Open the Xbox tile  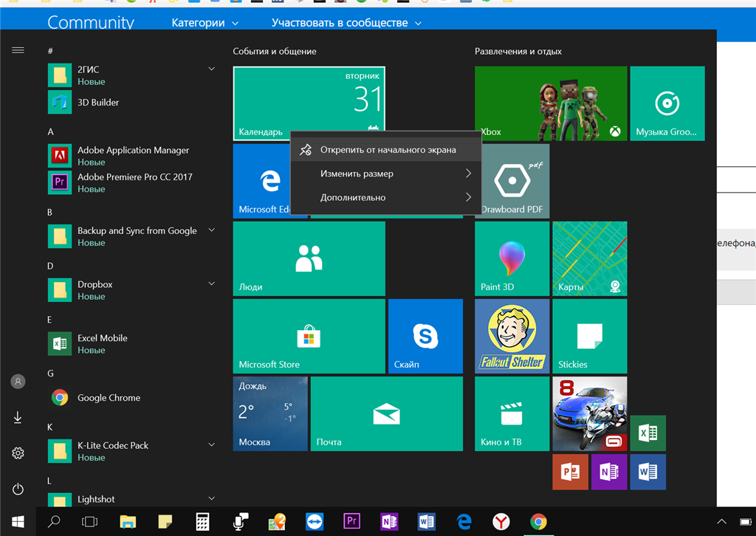coord(551,103)
